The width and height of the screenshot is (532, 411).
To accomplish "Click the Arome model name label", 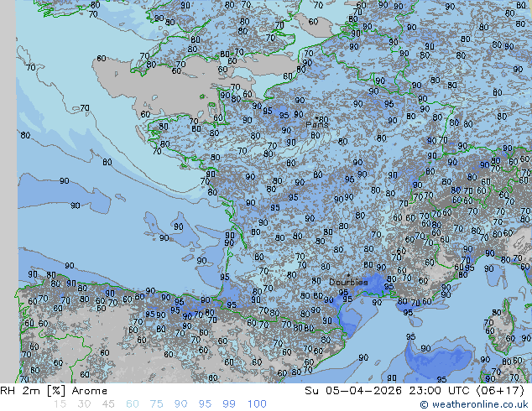I will tap(88, 391).
